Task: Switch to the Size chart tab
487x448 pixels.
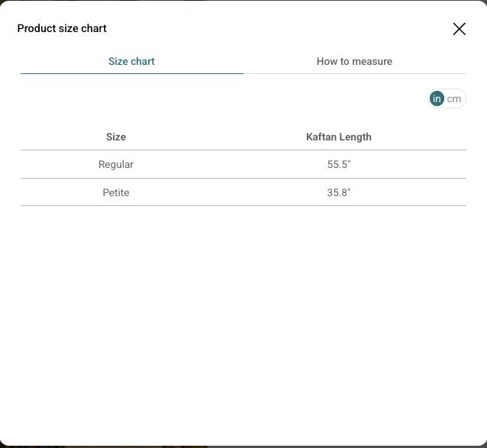Action: point(131,61)
